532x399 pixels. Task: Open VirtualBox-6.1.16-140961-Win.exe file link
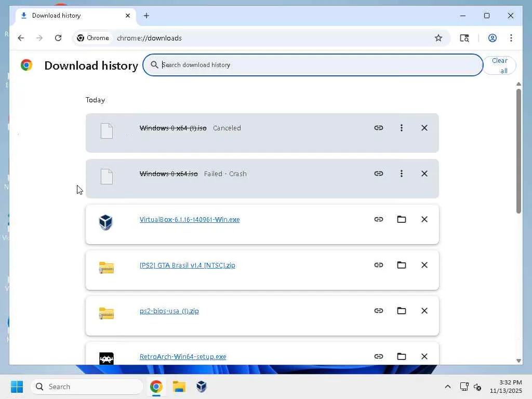click(190, 220)
